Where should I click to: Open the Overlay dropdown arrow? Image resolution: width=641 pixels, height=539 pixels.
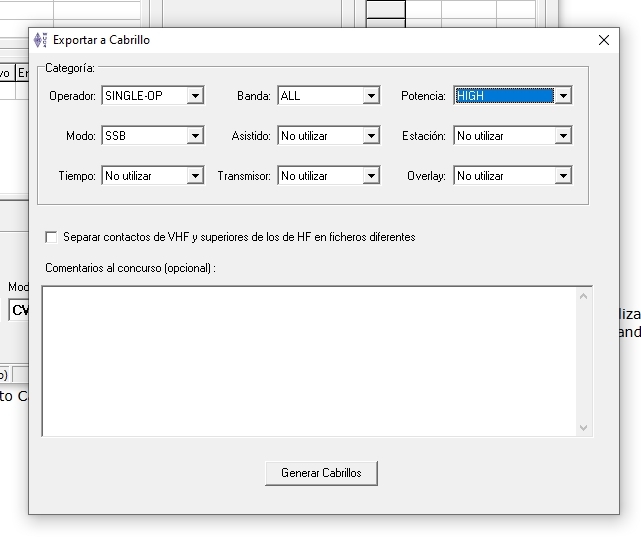coord(563,176)
